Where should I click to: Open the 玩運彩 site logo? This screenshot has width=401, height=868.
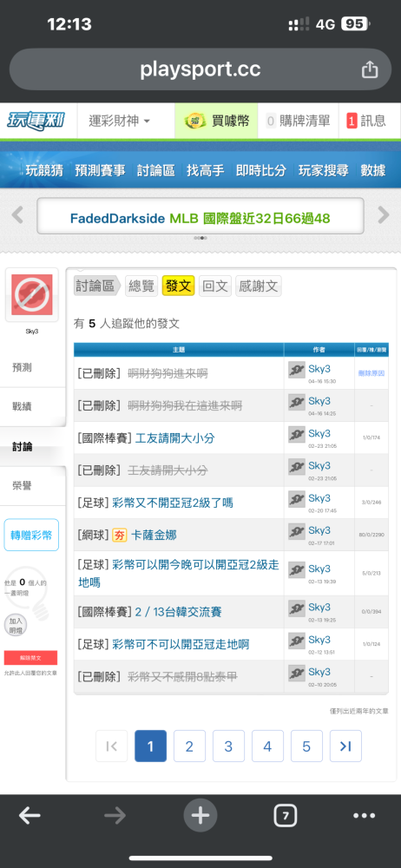pos(36,121)
